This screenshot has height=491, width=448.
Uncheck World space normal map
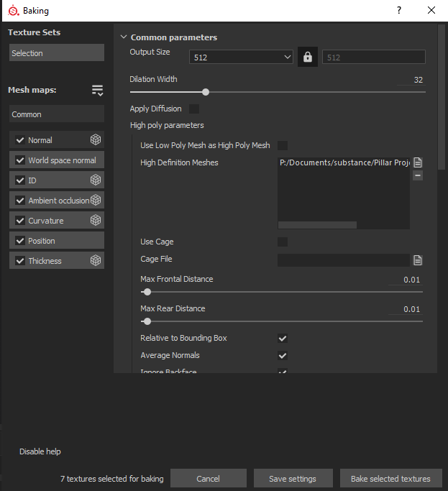pyautogui.click(x=20, y=160)
